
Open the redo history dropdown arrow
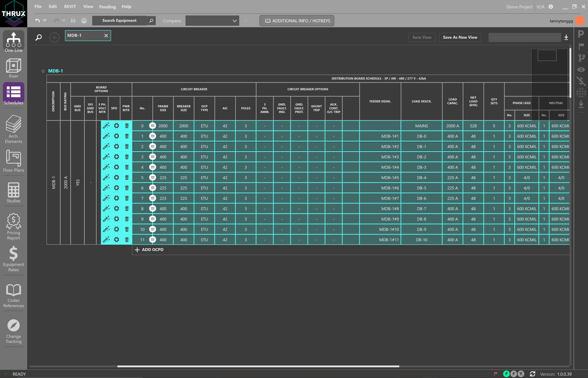pos(64,21)
